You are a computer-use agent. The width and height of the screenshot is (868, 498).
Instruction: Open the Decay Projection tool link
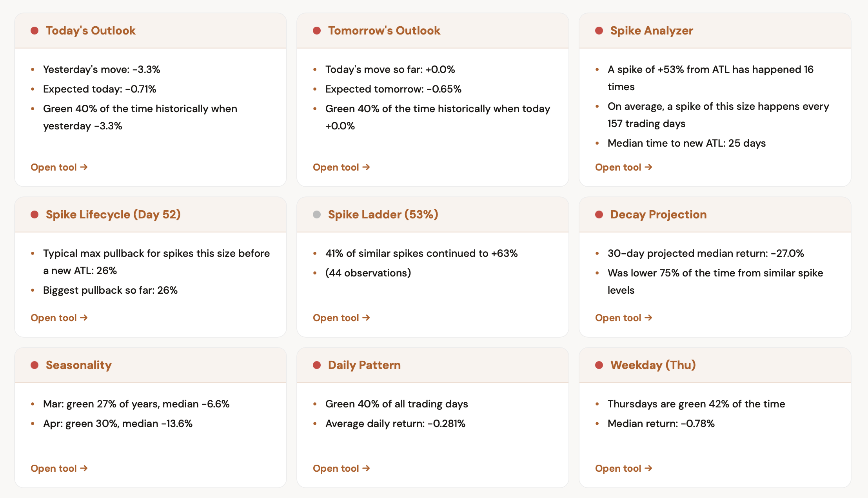point(623,318)
